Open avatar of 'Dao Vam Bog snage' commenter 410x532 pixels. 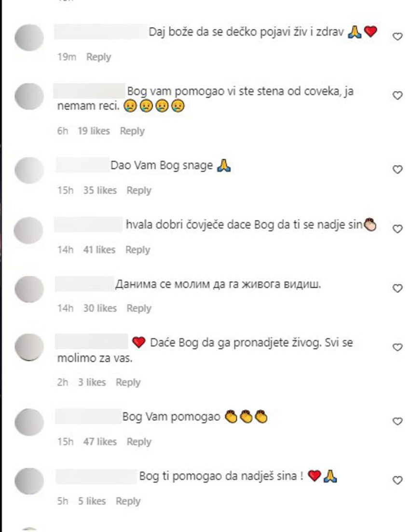(29, 170)
